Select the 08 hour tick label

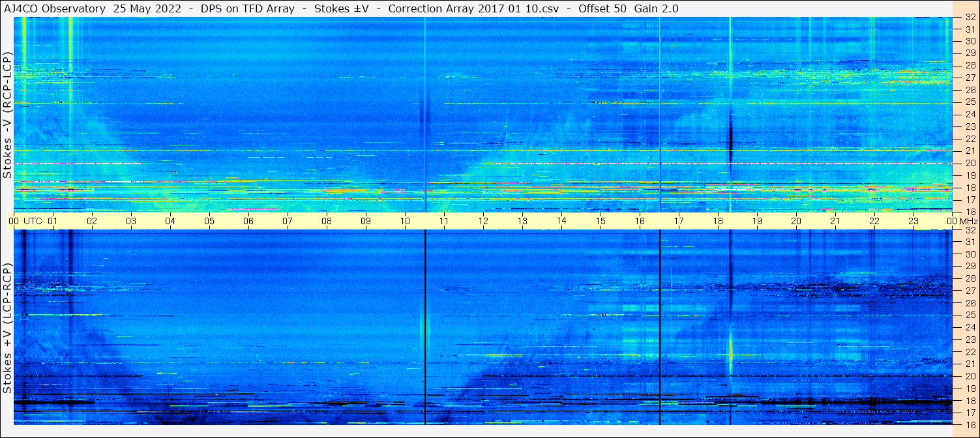click(327, 221)
